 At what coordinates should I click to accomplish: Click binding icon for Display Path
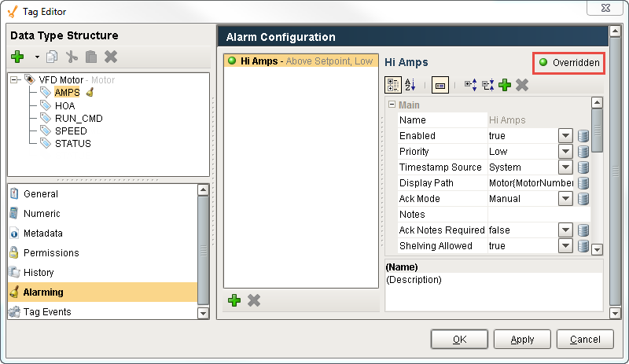[583, 183]
